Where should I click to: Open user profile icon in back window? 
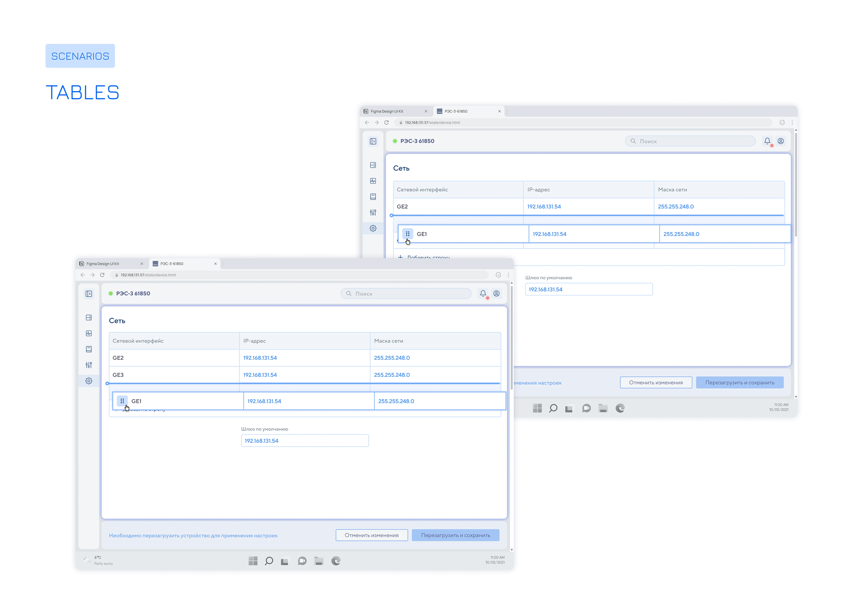click(x=781, y=141)
